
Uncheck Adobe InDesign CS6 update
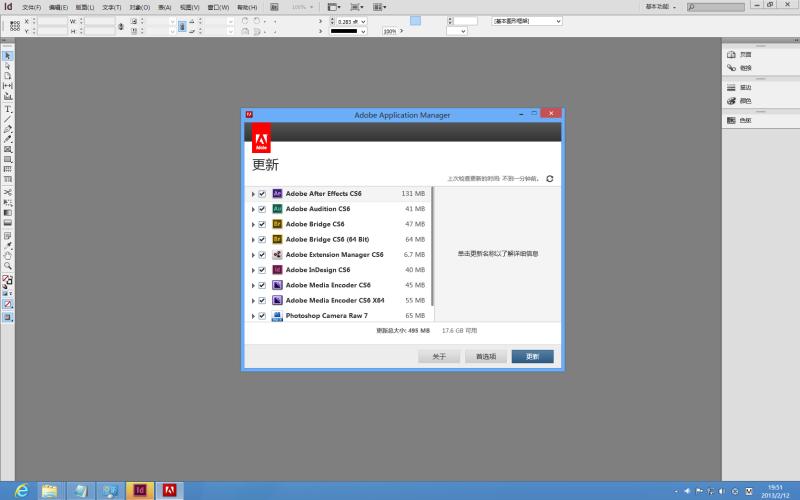click(262, 270)
